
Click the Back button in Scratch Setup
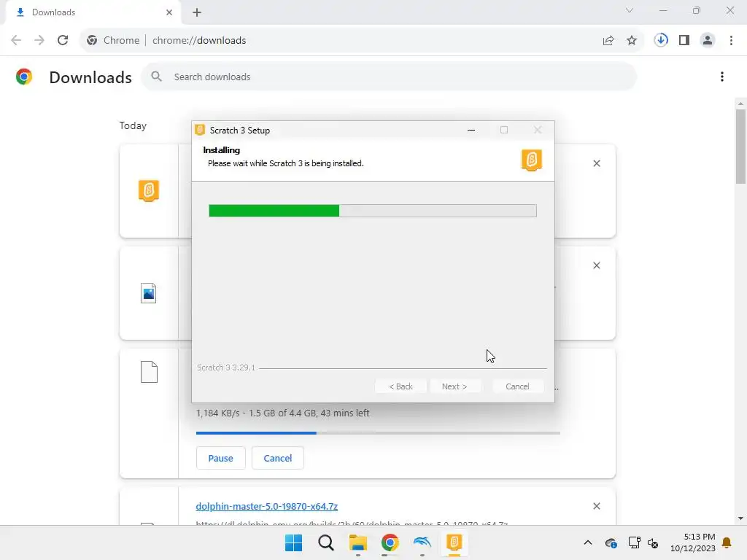pos(400,386)
